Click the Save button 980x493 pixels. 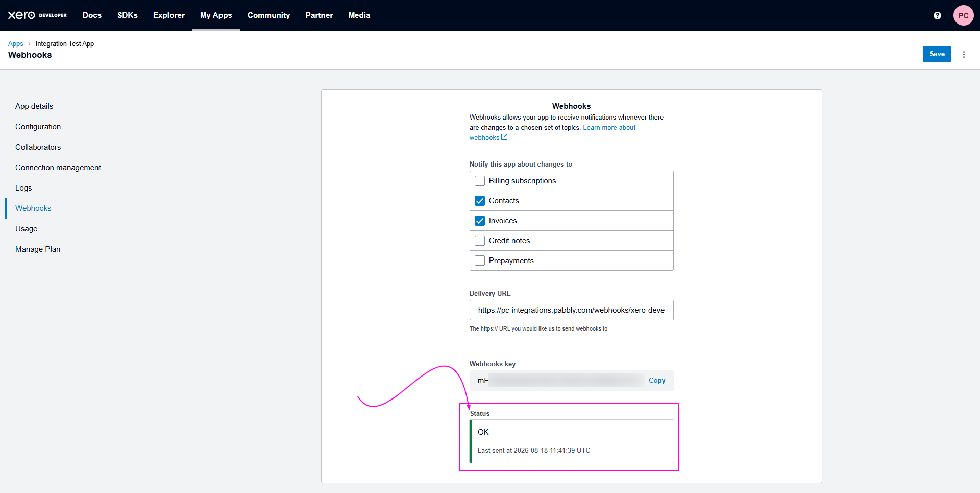tap(937, 54)
